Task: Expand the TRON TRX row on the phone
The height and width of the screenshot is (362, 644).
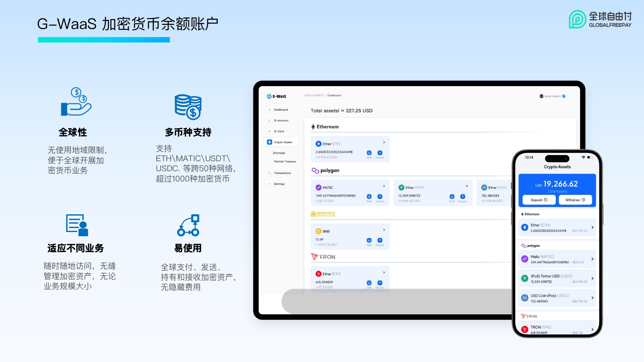Action: click(x=592, y=329)
